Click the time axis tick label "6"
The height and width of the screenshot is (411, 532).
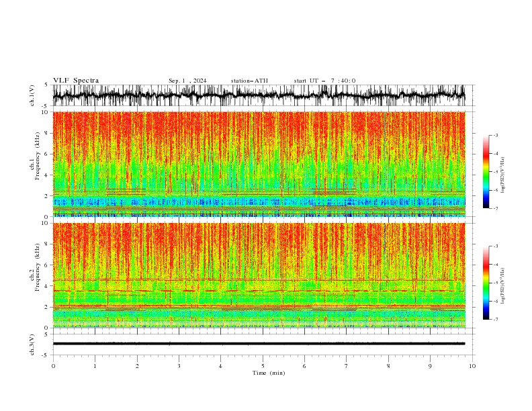[x=304, y=366]
